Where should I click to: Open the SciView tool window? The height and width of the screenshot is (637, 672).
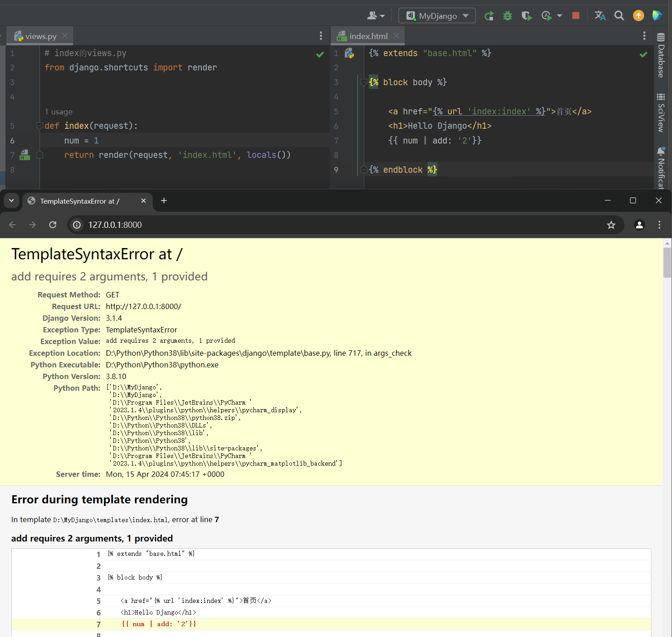[x=661, y=113]
